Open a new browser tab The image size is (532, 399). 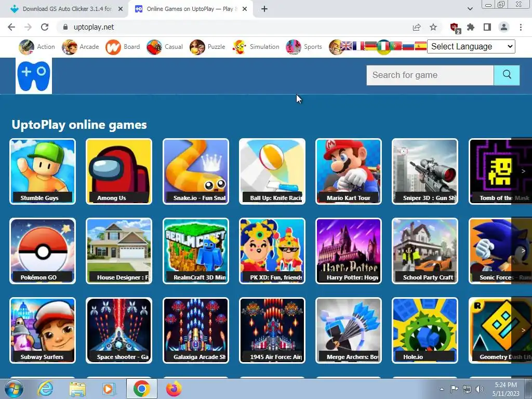coord(264,9)
